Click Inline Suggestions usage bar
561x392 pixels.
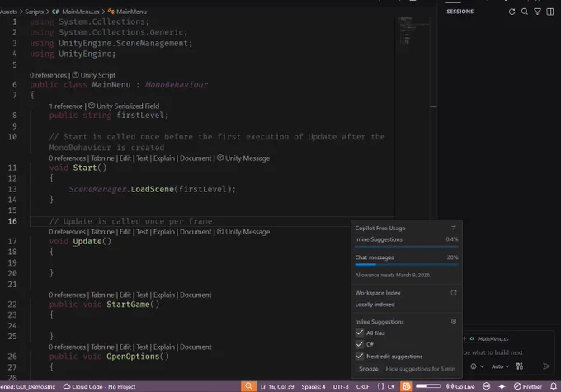click(x=407, y=247)
